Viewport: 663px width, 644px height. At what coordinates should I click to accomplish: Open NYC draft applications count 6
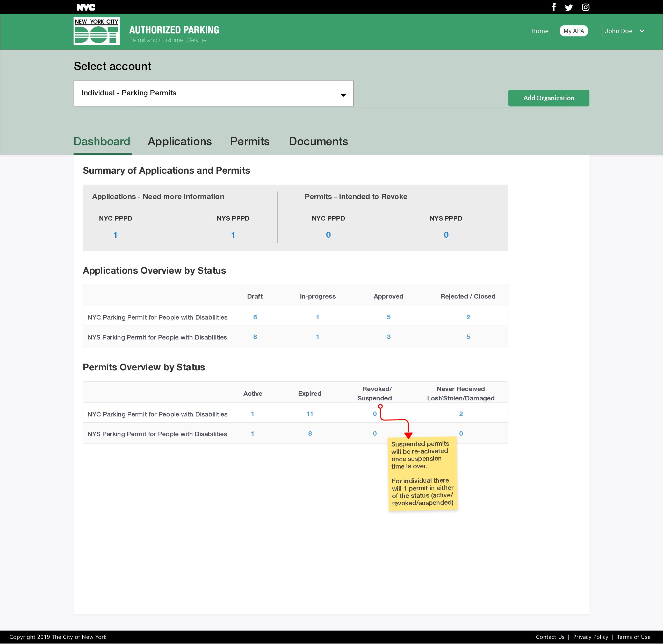tap(255, 317)
